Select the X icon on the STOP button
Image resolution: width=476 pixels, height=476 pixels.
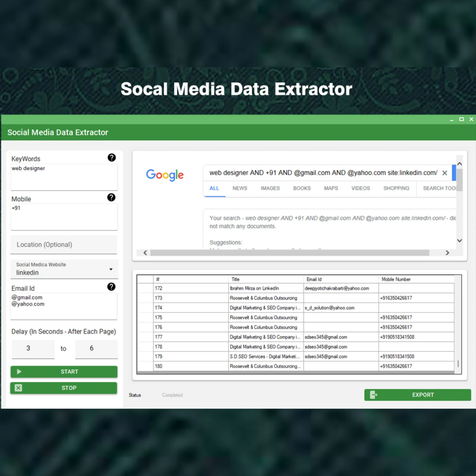pos(18,388)
